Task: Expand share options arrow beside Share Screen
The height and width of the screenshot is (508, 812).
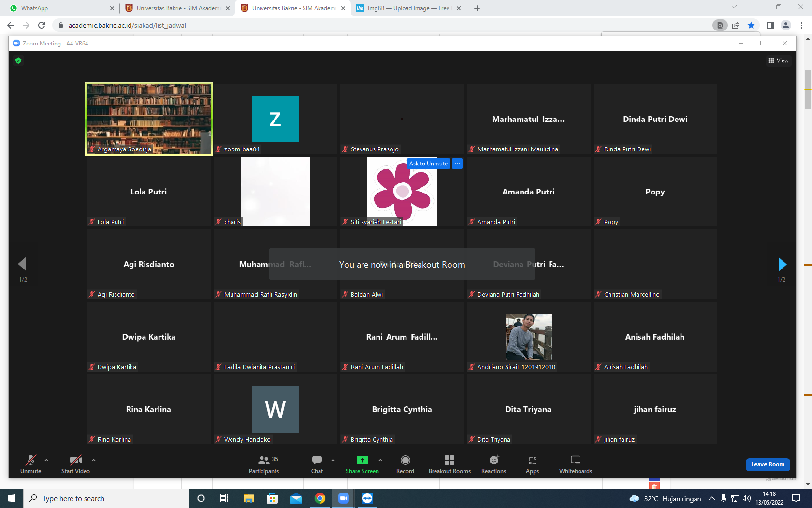Action: click(380, 460)
